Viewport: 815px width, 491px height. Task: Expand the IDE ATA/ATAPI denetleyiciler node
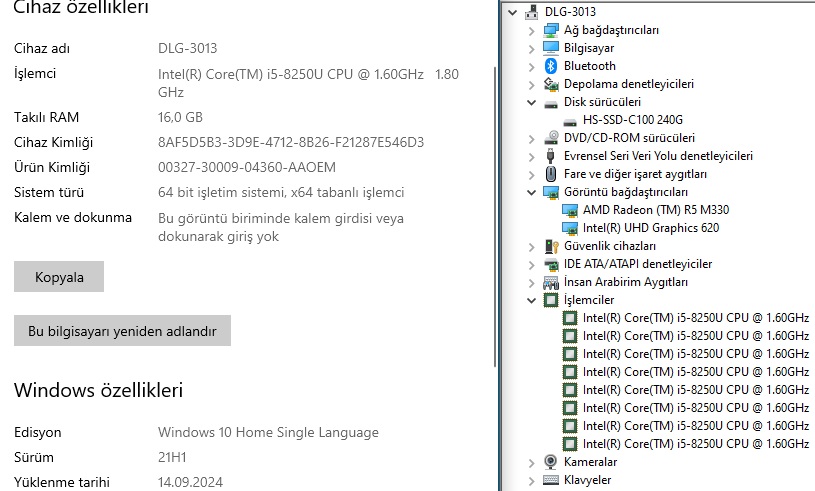(x=531, y=265)
